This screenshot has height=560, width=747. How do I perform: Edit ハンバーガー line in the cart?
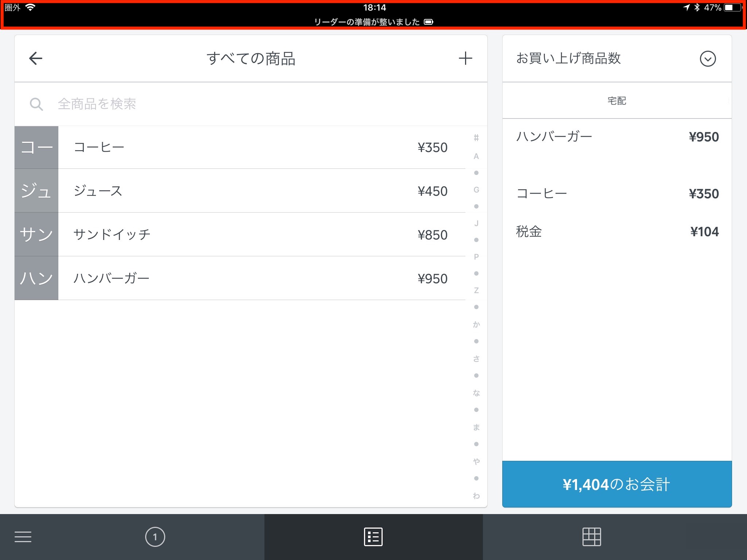coord(616,137)
